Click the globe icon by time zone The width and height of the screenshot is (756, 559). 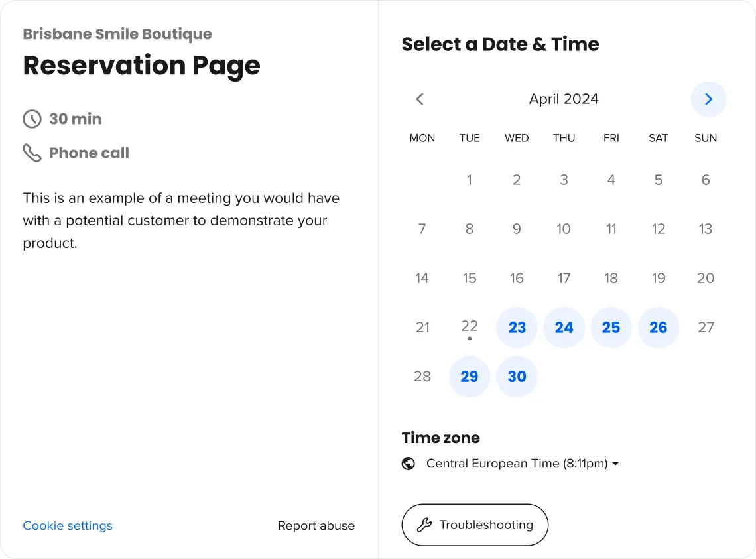pyautogui.click(x=409, y=464)
